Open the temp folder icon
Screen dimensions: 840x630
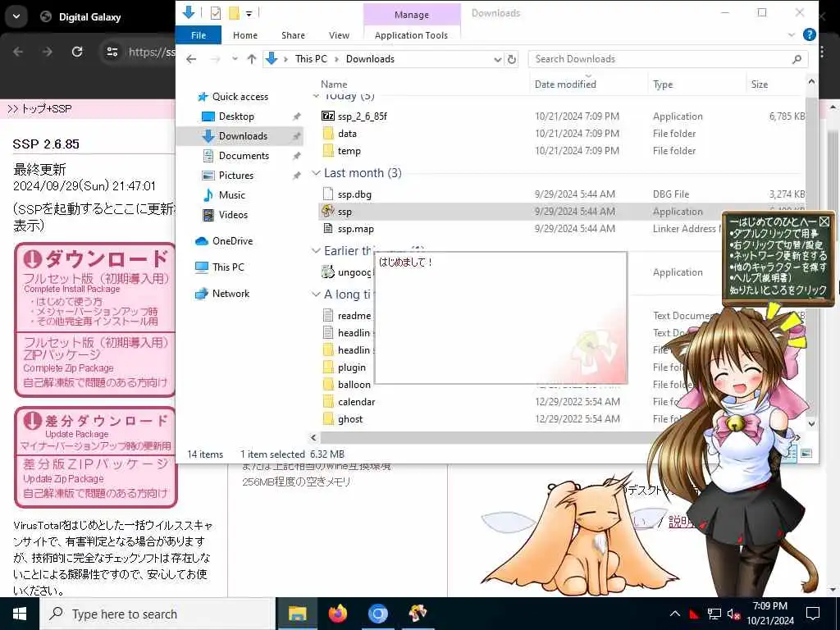[x=328, y=151]
